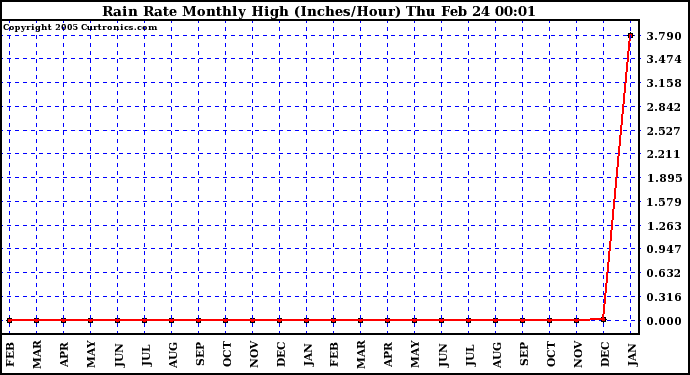Viewport: 690px width, 375px height.
Task: Click the 2.211 y-axis value
Action: click(664, 154)
